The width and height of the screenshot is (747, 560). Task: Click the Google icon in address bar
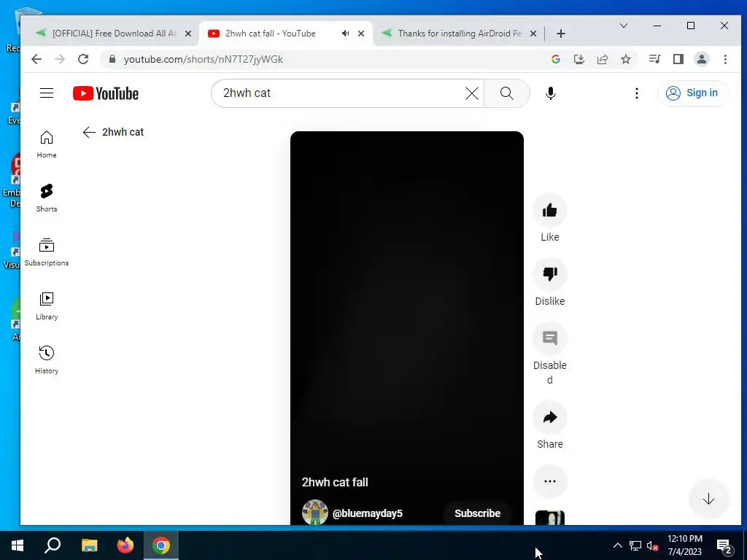point(555,59)
